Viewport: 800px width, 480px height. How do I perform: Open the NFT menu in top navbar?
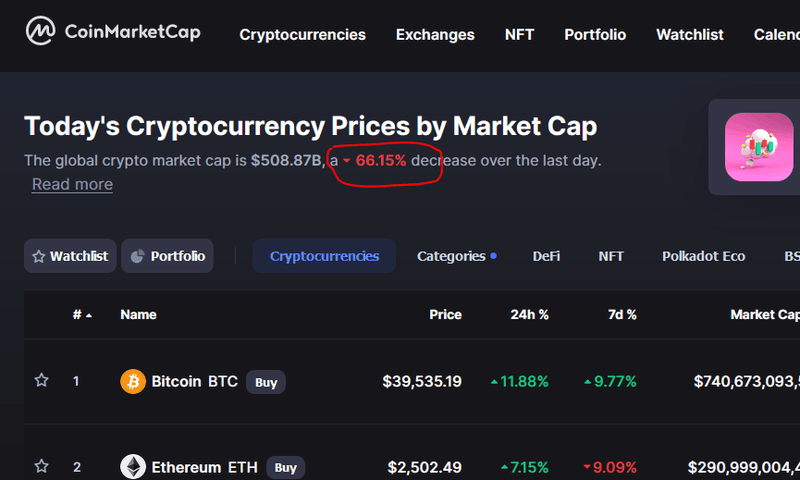coord(519,34)
